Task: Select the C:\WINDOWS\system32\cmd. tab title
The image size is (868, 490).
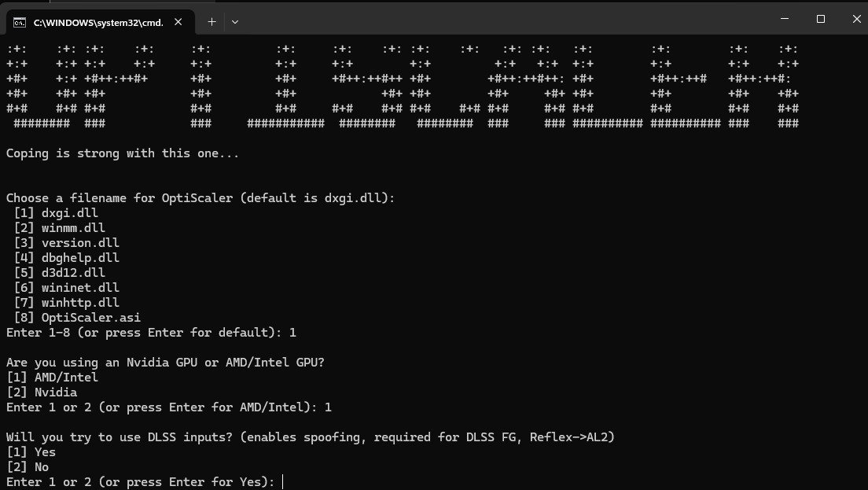Action: click(98, 23)
